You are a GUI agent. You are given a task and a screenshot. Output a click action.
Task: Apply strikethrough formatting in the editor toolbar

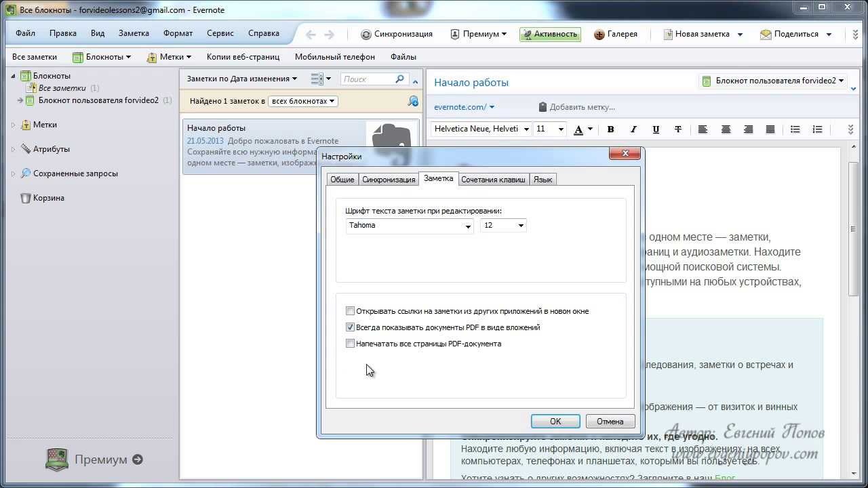click(x=678, y=129)
